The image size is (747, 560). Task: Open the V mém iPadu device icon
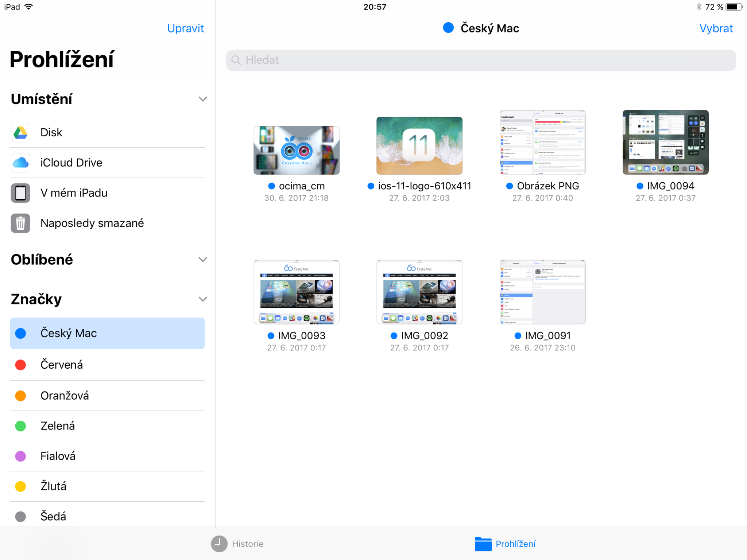click(x=20, y=193)
